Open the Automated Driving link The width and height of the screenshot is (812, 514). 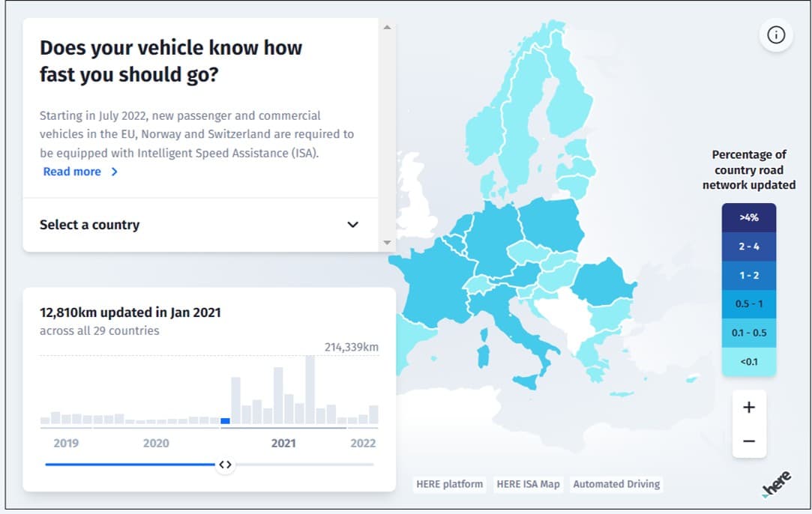click(616, 484)
